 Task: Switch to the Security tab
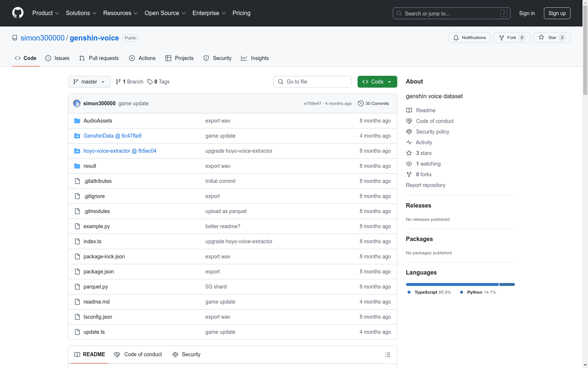point(218,58)
